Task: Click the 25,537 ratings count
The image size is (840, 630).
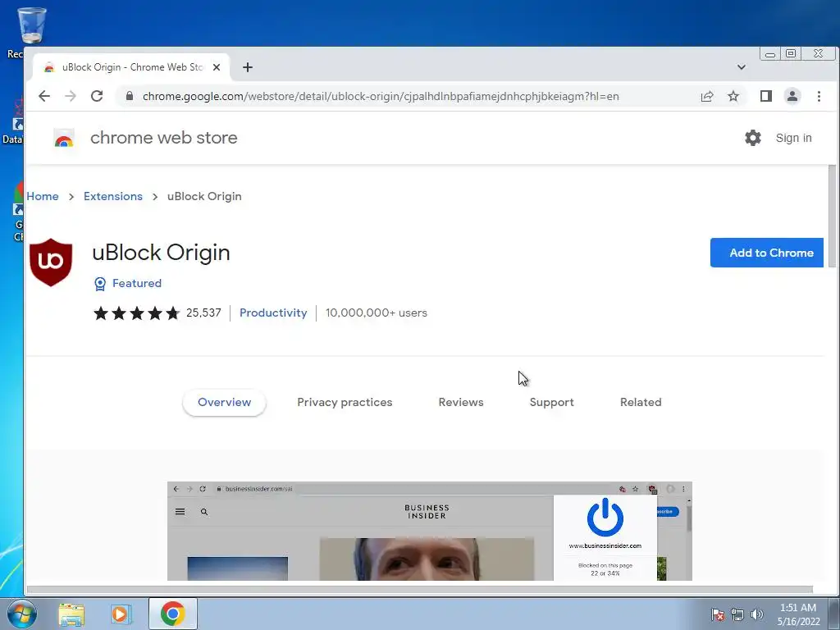Action: [203, 313]
